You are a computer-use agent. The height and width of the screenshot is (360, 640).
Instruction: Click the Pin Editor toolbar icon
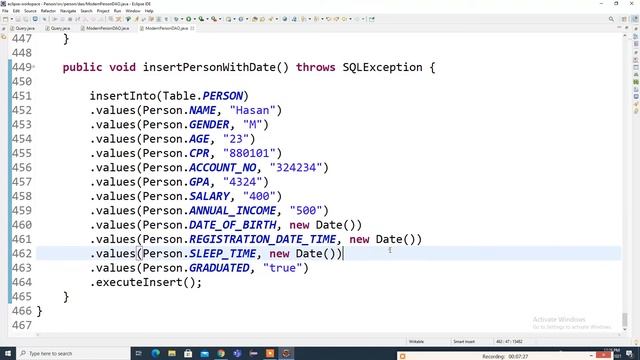click(x=372, y=19)
